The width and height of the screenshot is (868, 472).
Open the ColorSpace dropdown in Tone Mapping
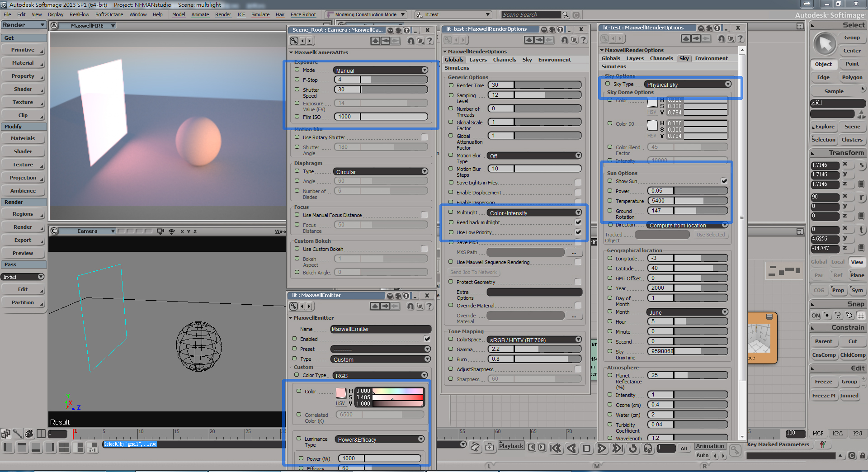534,340
